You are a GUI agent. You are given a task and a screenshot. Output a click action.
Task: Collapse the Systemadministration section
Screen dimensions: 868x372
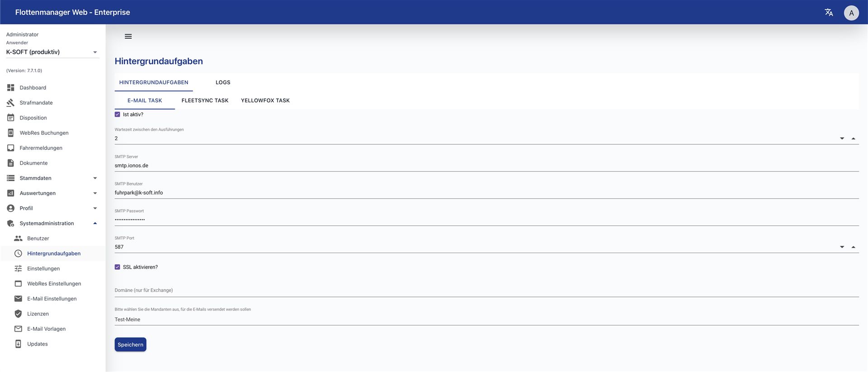pyautogui.click(x=95, y=223)
